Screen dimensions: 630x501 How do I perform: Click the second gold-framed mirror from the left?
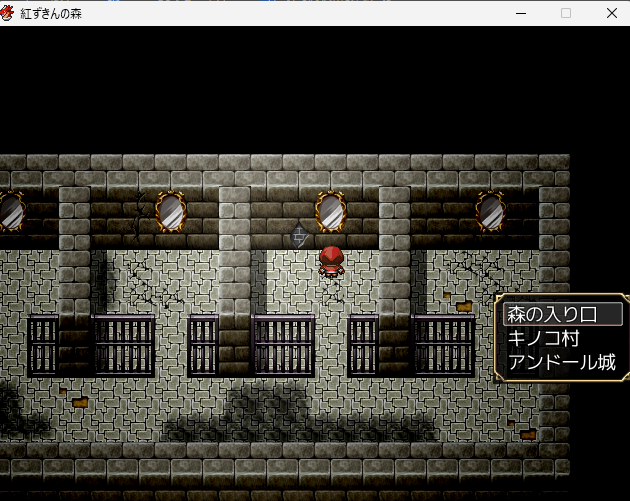tap(170, 211)
